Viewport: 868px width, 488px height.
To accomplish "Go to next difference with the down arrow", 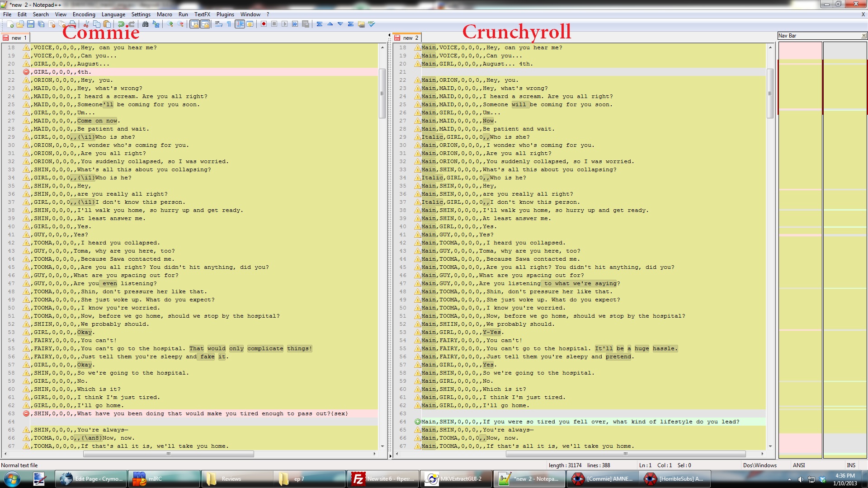I will (340, 24).
